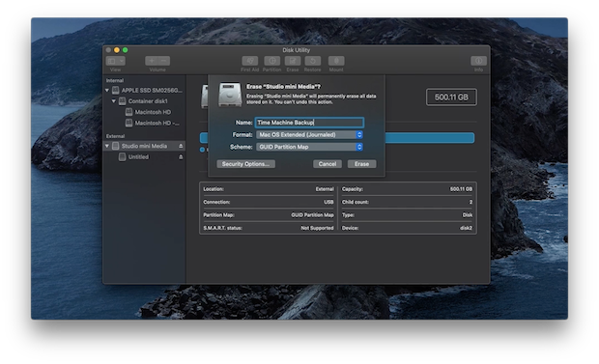Click the Mount toolbar icon

(336, 61)
